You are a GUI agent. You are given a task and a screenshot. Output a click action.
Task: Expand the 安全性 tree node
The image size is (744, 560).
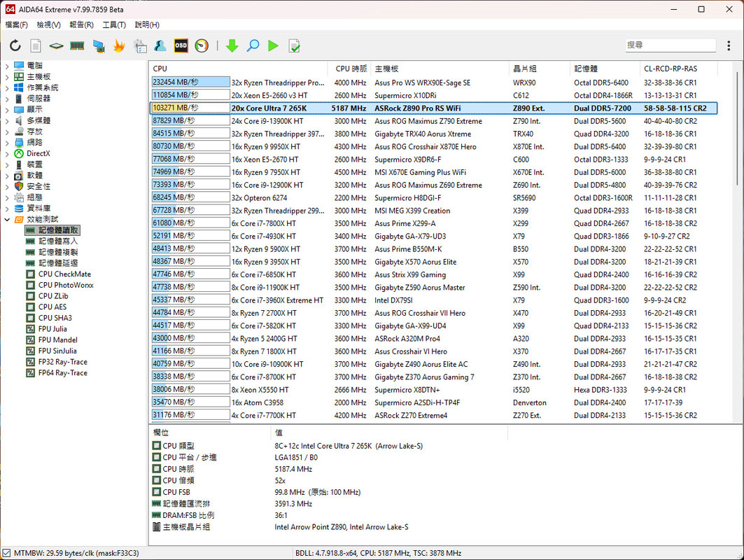(x=6, y=186)
